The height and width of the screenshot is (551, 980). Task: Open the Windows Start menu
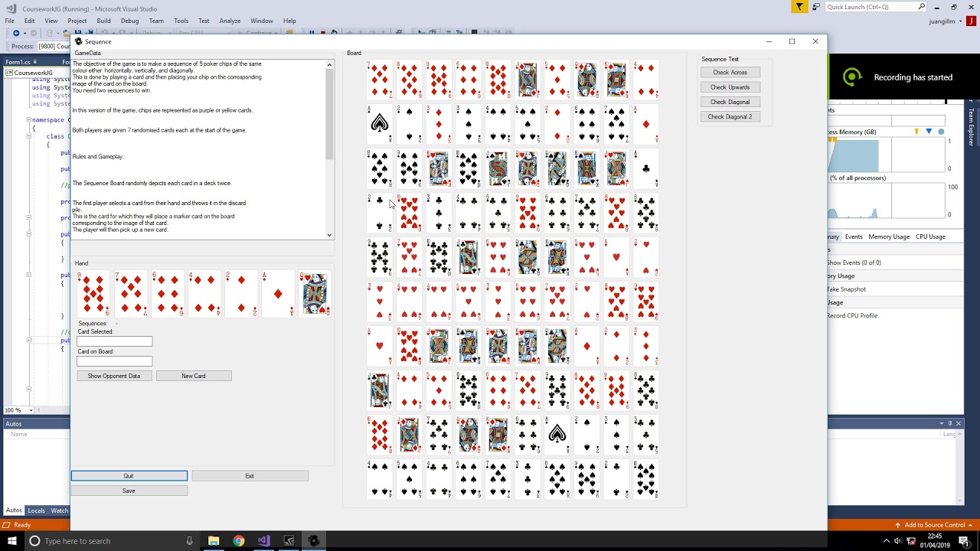click(x=11, y=541)
